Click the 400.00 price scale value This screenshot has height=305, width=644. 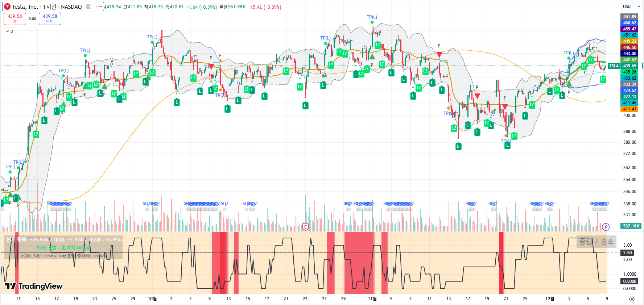(630, 116)
